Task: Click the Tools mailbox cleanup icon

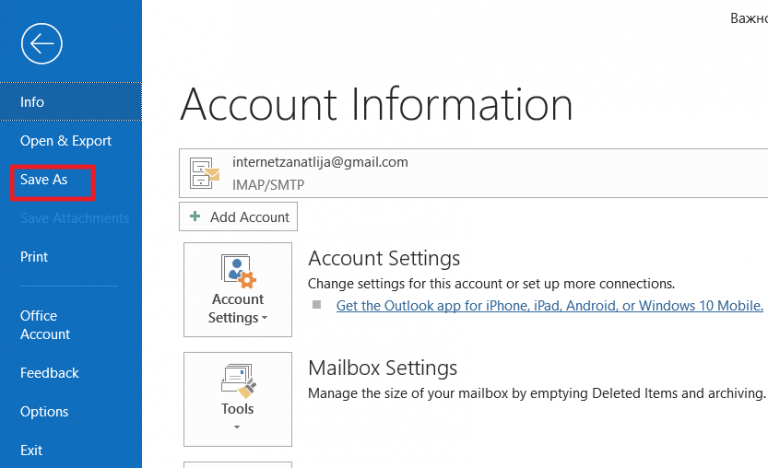Action: [x=238, y=381]
